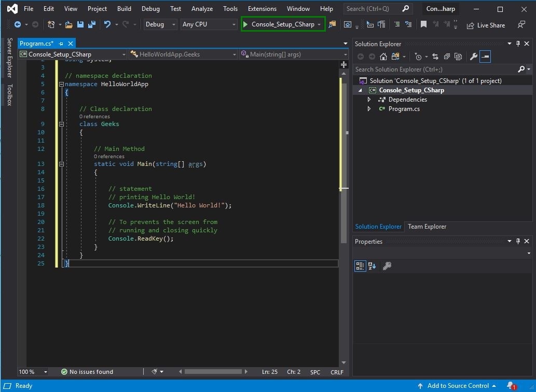Open the Any CPU platform dropdown
536x392 pixels.
pyautogui.click(x=233, y=24)
